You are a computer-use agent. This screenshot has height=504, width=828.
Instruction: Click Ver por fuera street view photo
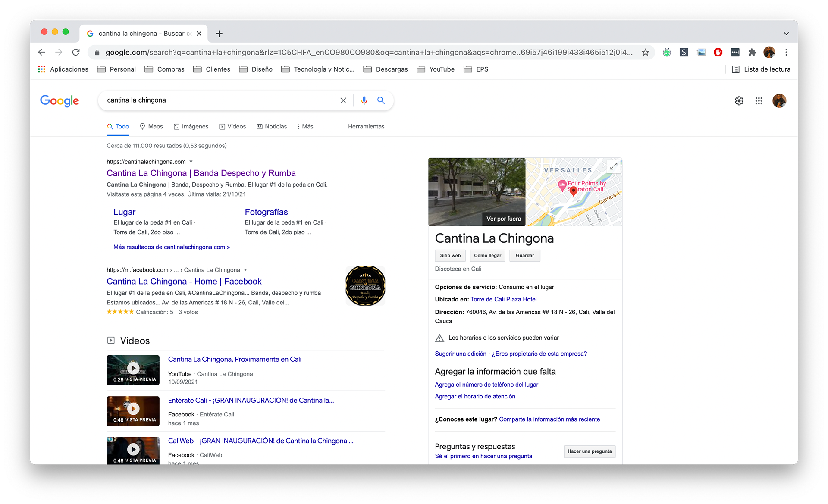click(477, 192)
